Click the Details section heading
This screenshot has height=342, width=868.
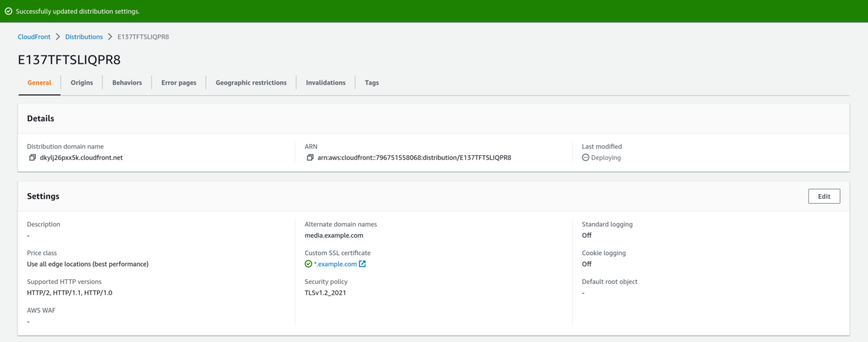click(41, 119)
